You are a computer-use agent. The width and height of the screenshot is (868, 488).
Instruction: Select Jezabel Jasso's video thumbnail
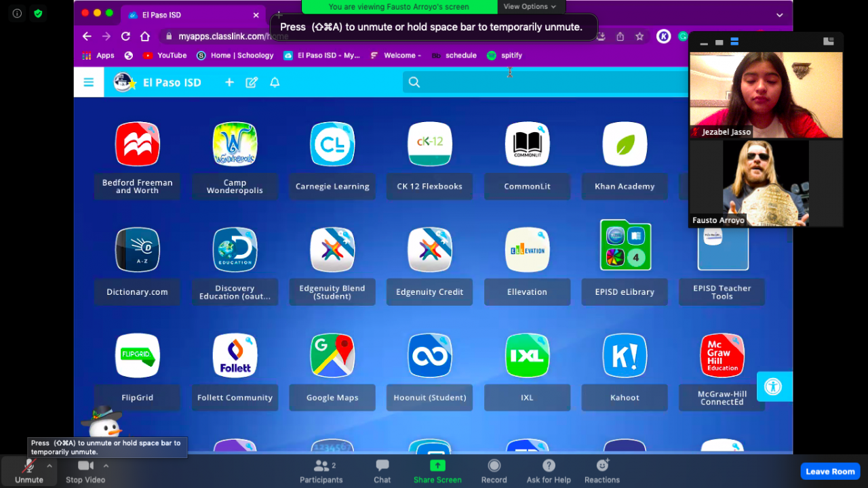pyautogui.click(x=766, y=95)
